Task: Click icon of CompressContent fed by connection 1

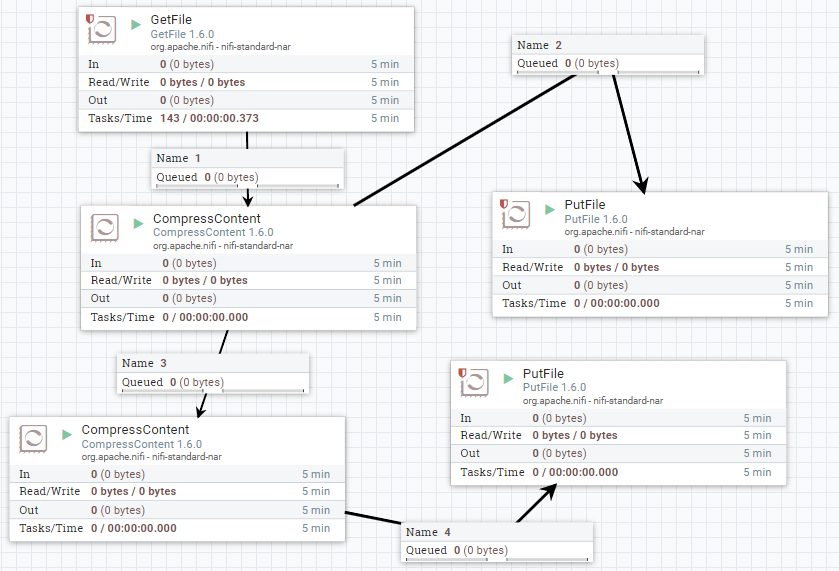Action: pyautogui.click(x=104, y=227)
